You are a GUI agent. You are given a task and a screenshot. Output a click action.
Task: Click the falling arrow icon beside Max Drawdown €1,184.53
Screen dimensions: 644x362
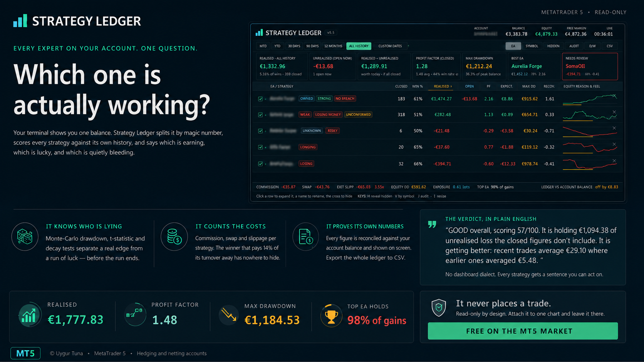[229, 315]
